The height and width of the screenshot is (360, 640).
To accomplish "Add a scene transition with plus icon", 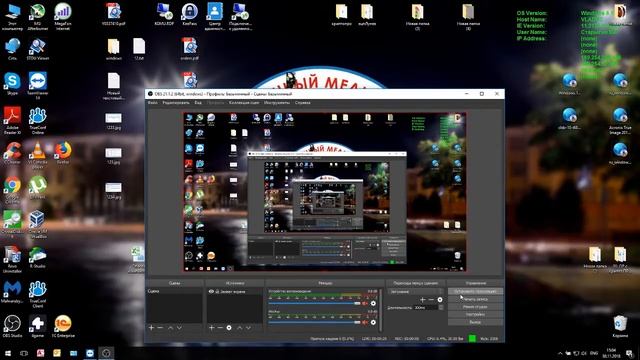I will coord(423,300).
